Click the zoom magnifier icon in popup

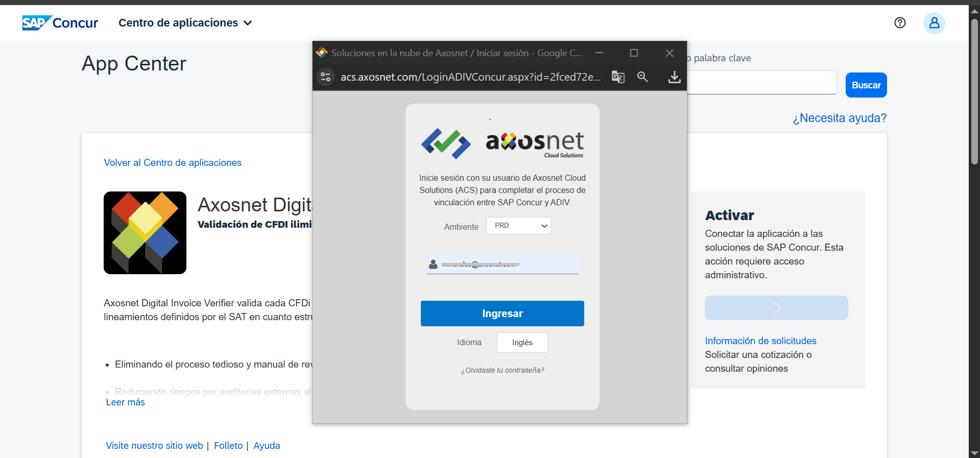(x=642, y=77)
